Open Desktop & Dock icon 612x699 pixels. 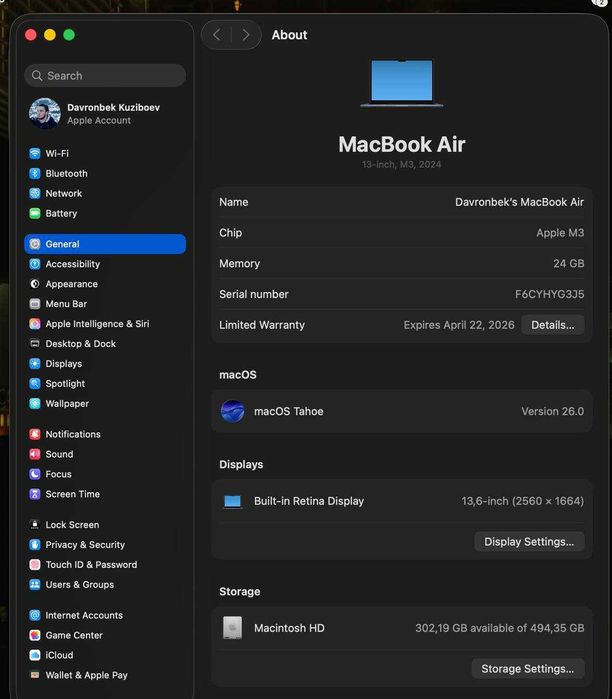coord(35,344)
